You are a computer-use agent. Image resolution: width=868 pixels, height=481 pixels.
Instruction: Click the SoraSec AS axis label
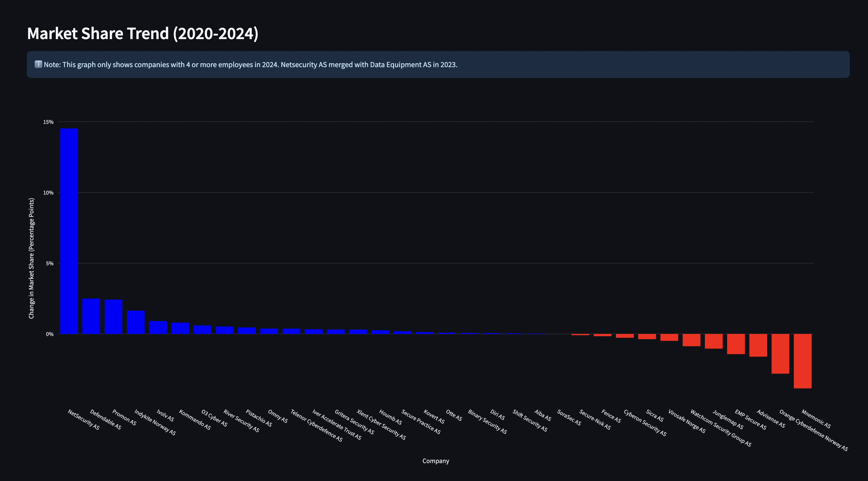[x=569, y=417]
